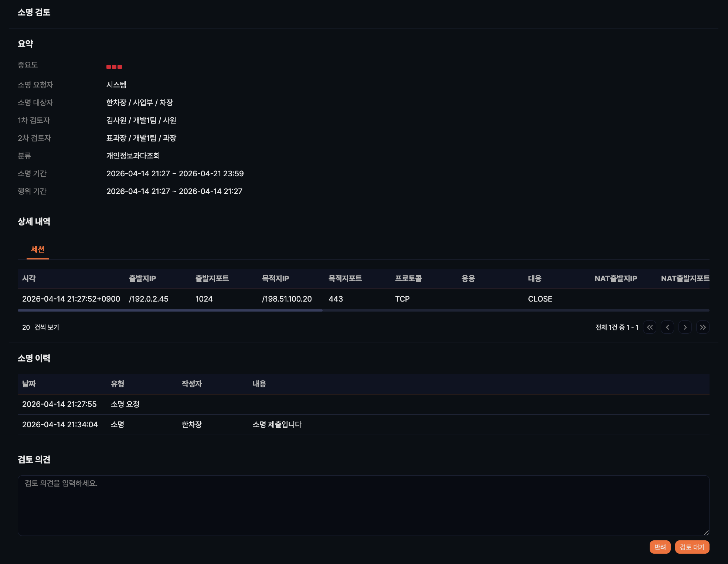Sort by the 출발지IP column header

[x=142, y=279]
